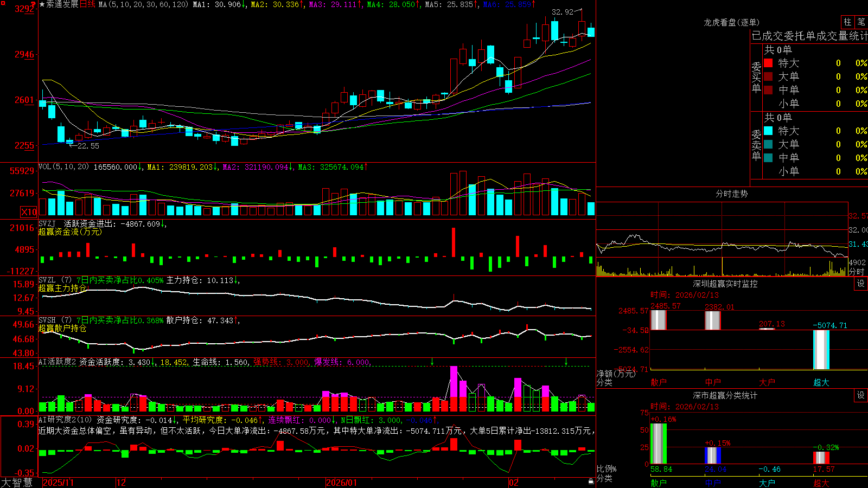The image size is (868, 488).
Task: Click the 已成交委托单成交量统计 header
Action: click(809, 36)
